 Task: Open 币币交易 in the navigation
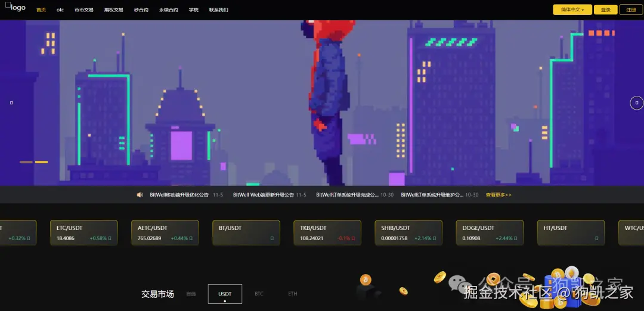click(x=84, y=10)
